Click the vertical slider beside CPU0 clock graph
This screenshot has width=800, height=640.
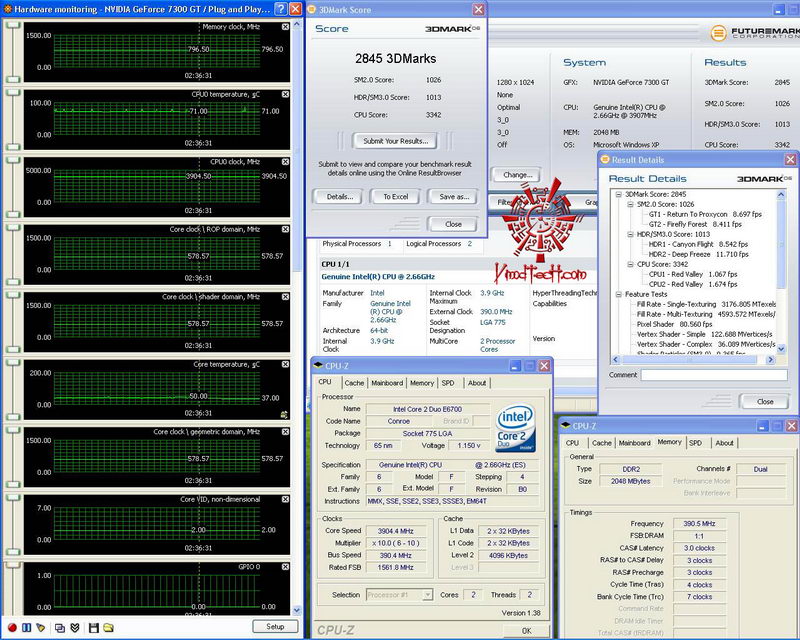[13, 186]
